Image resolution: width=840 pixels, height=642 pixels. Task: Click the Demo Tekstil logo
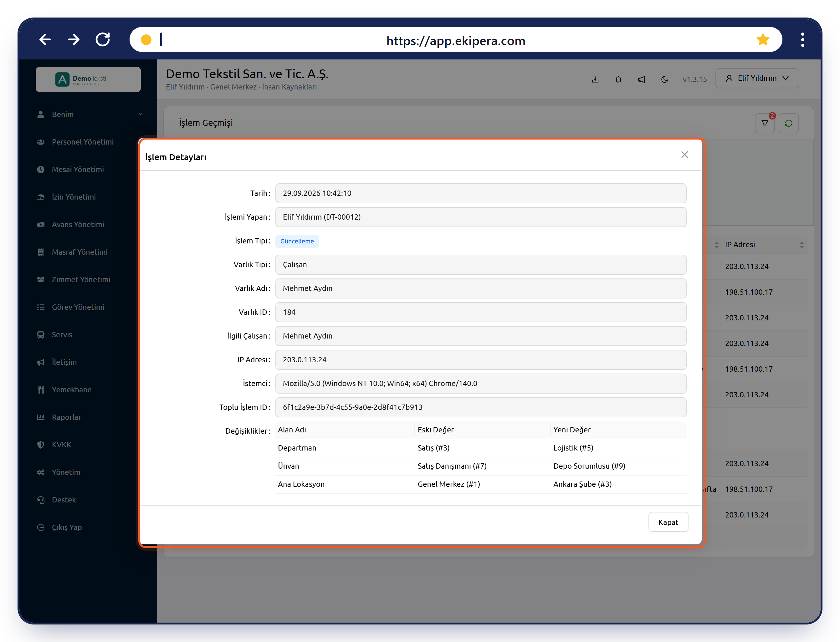pyautogui.click(x=88, y=79)
